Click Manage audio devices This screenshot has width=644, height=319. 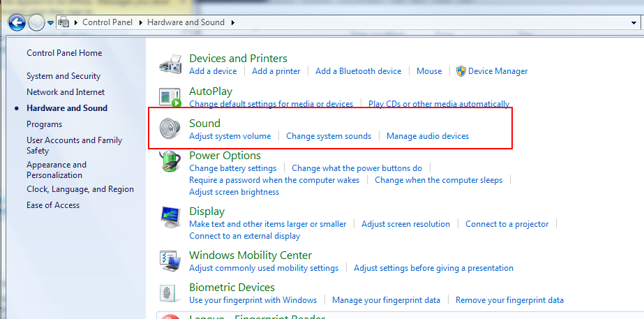428,136
